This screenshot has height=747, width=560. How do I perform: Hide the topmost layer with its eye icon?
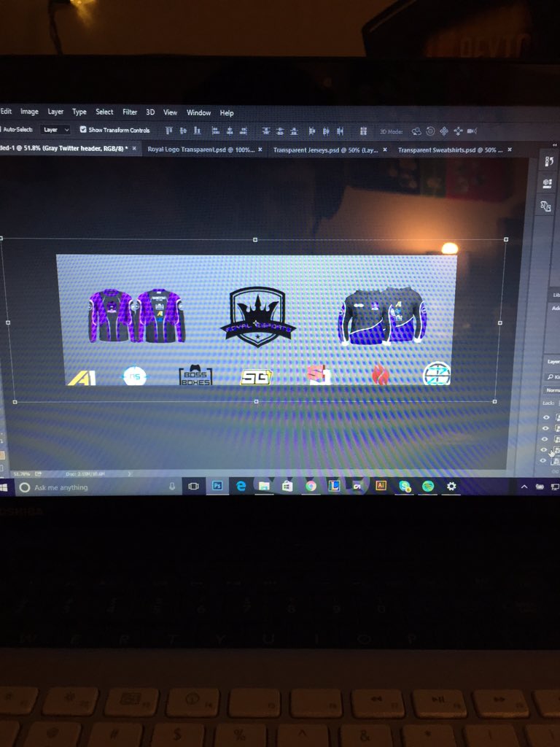545,417
